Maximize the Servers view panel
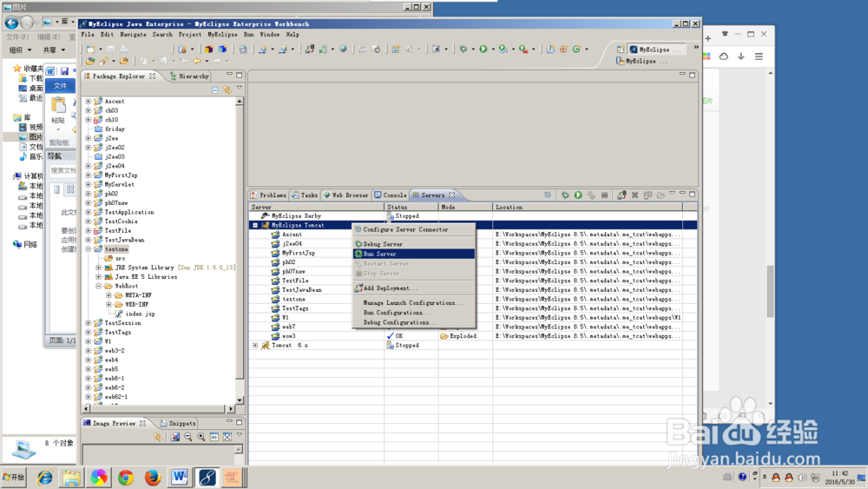Screen dimensions: 868x489 tap(692, 195)
